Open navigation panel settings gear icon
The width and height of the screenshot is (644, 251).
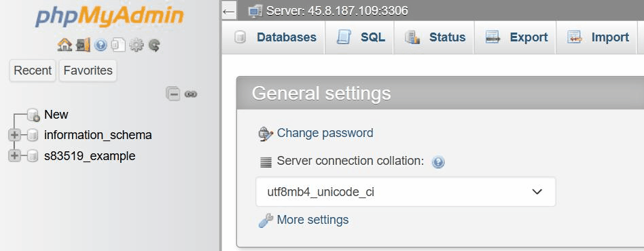(137, 45)
